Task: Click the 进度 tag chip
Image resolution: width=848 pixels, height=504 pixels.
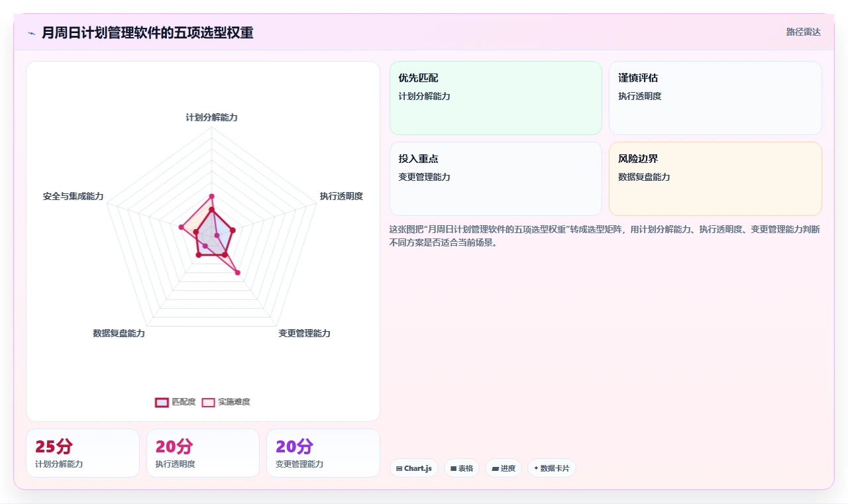Action: [x=503, y=468]
